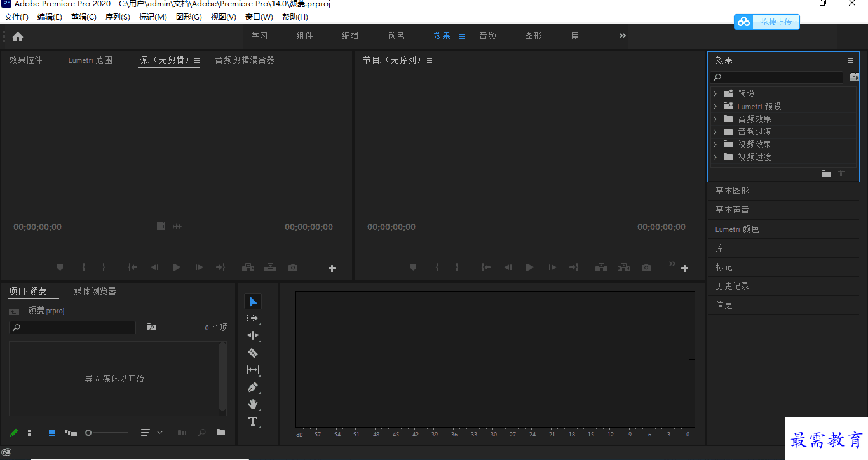
Task: Expand the Lumetri 预设 folder
Action: (x=715, y=106)
